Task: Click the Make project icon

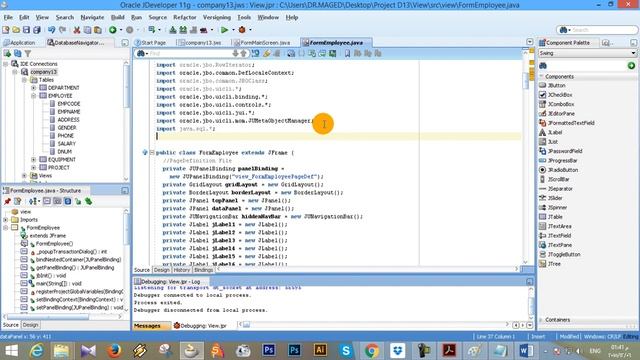Action: [x=173, y=30]
